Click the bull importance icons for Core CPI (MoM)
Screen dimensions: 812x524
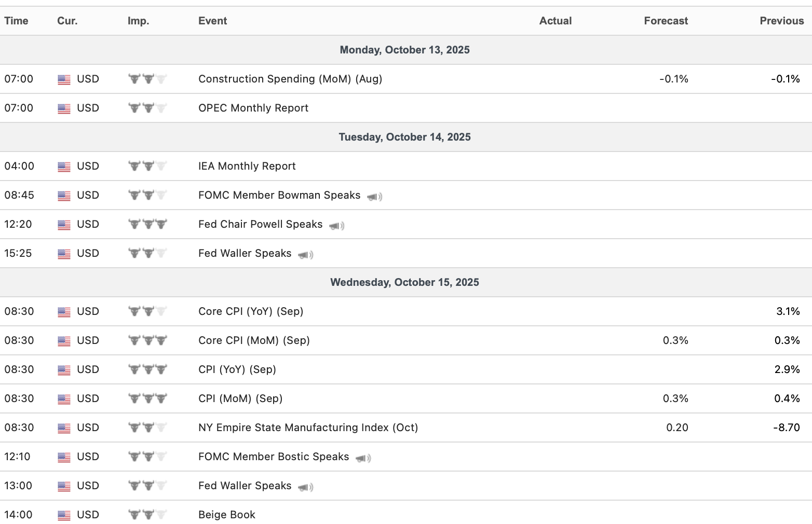pos(147,341)
